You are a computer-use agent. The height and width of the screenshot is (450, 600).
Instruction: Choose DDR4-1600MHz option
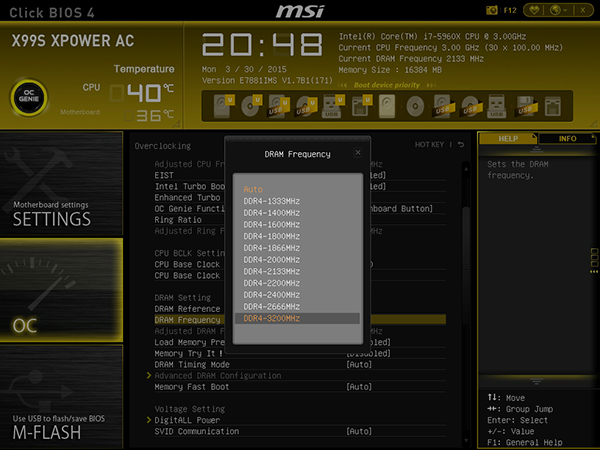[297, 225]
